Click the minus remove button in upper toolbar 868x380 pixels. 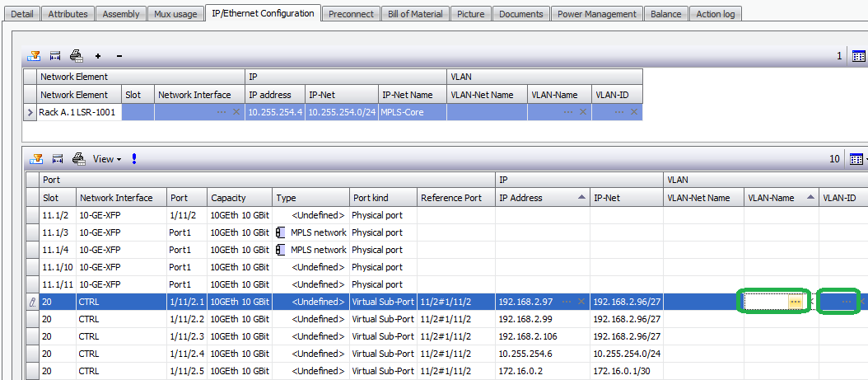coord(119,56)
